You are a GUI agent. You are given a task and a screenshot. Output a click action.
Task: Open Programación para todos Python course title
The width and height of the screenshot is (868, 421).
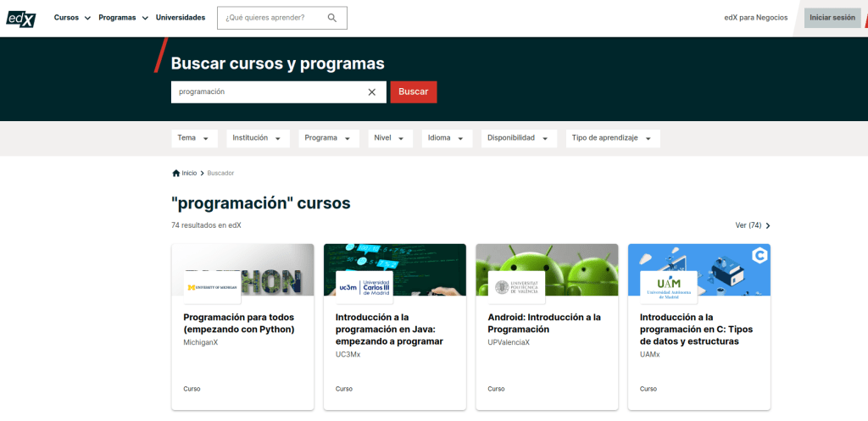point(238,324)
